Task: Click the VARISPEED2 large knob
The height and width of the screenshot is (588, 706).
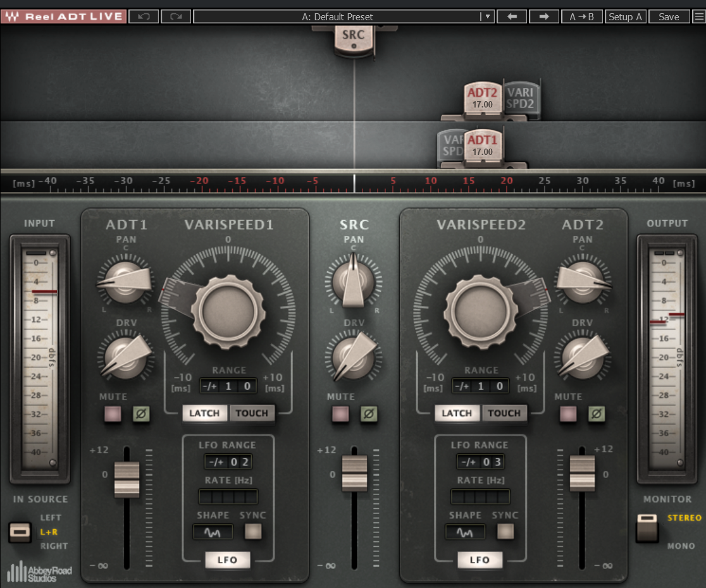Action: tap(481, 312)
